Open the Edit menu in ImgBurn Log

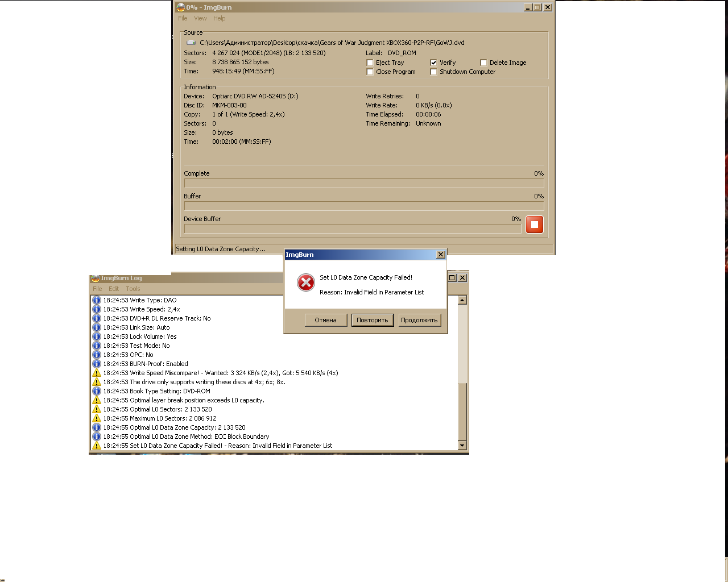(x=114, y=289)
